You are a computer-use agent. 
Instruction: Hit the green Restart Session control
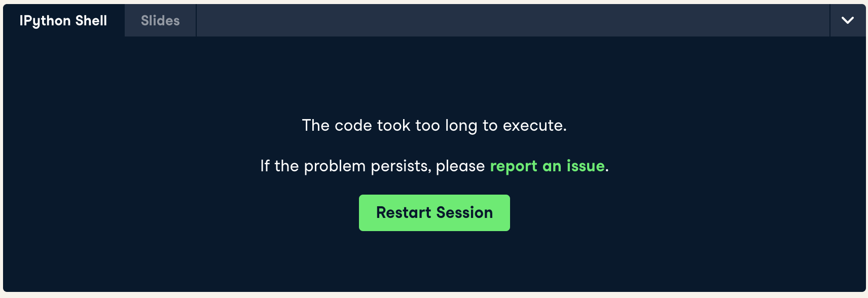[435, 213]
